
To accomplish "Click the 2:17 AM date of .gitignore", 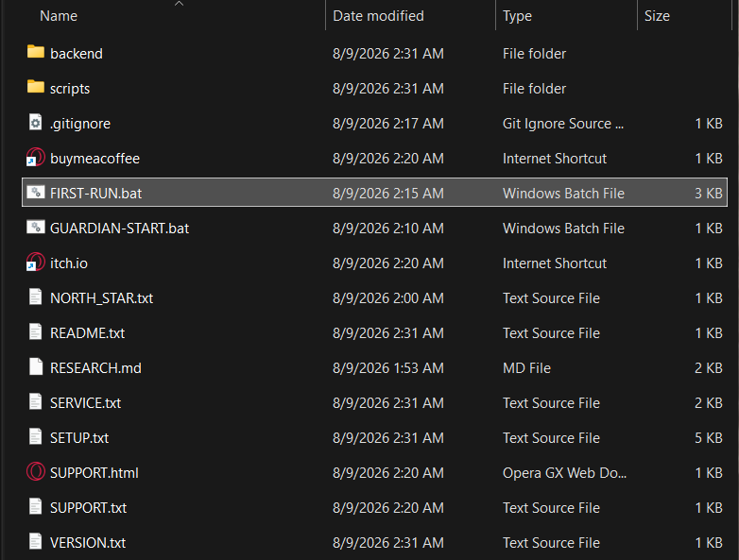I will coord(387,124).
